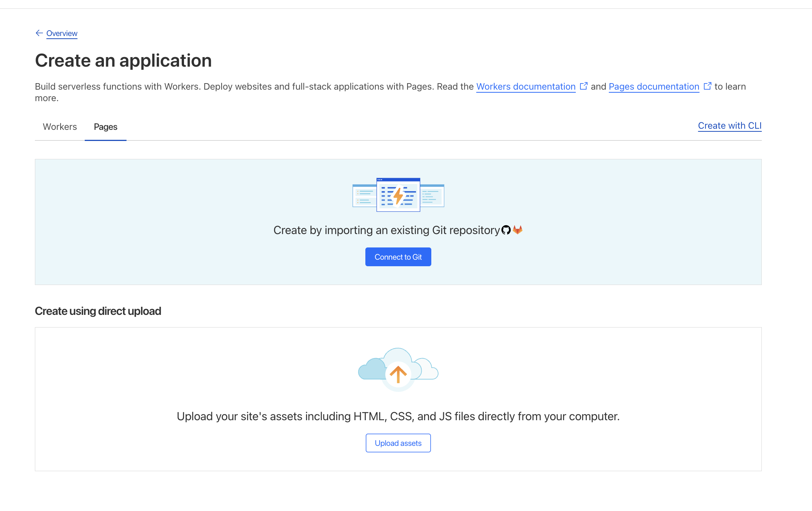Click the GitLab fox icon

[518, 230]
